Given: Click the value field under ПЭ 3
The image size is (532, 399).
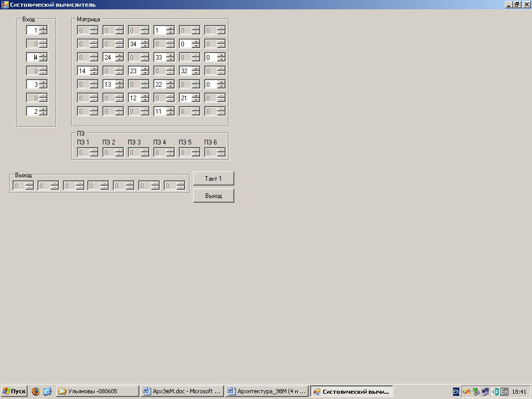Looking at the screenshot, I should point(138,152).
